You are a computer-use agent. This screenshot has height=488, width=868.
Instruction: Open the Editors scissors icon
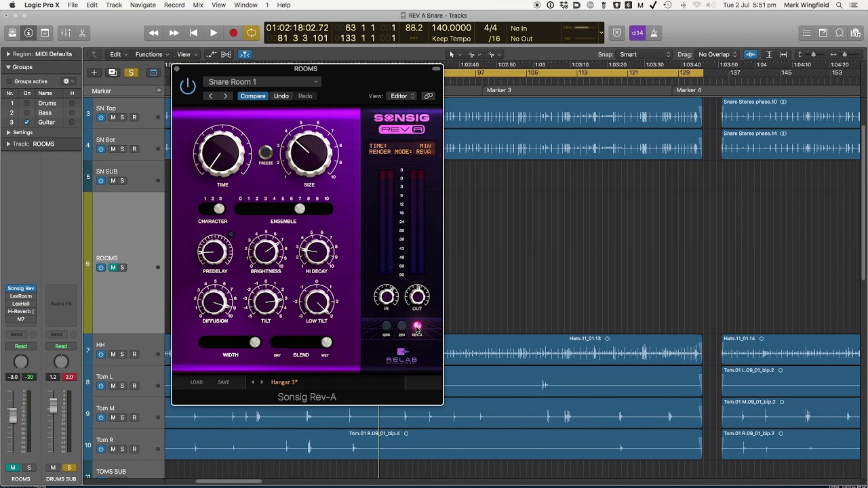click(x=82, y=33)
